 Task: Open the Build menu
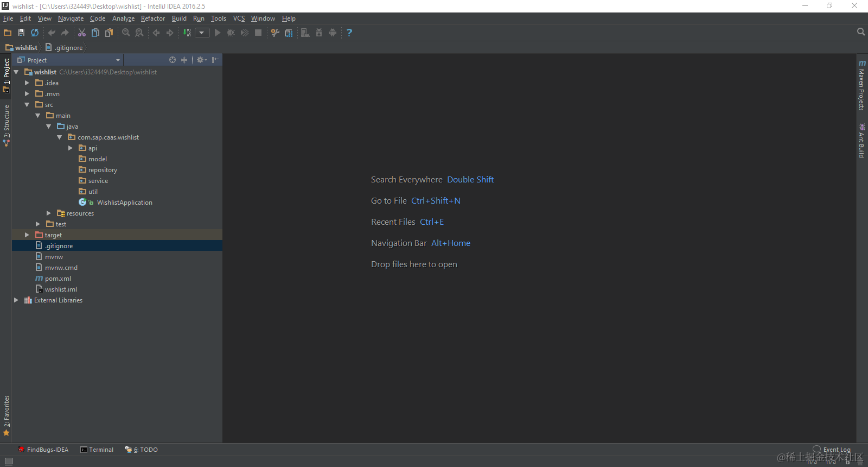click(x=179, y=18)
